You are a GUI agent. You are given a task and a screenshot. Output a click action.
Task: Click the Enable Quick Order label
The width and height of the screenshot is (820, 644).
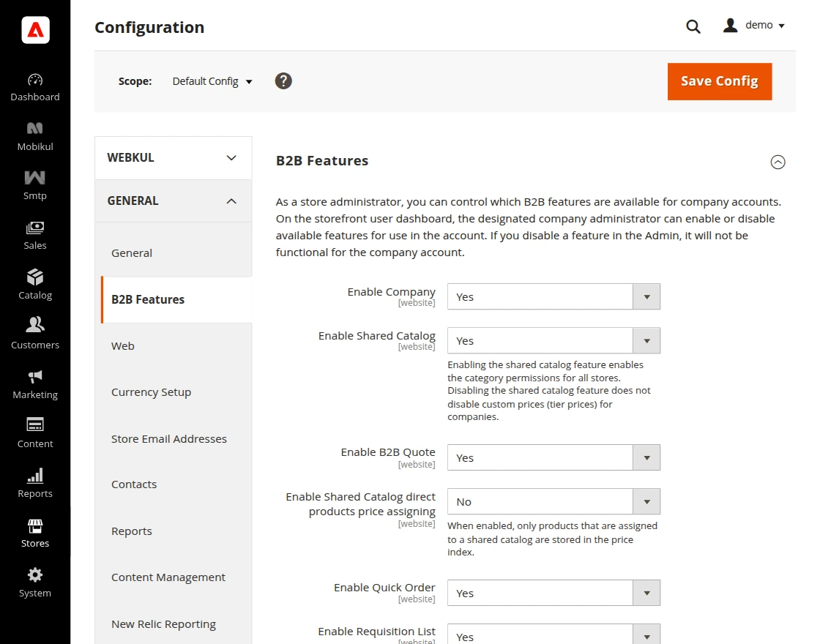384,588
